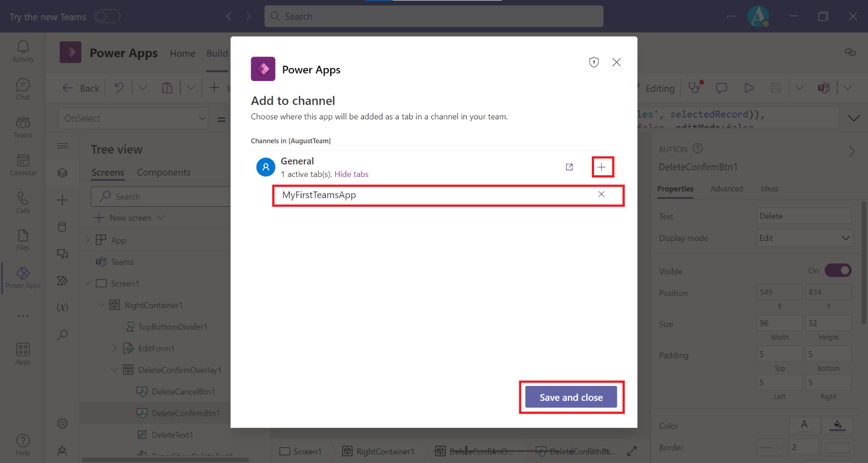Image resolution: width=868 pixels, height=463 pixels.
Task: Switch to the Components tab
Action: pos(163,173)
